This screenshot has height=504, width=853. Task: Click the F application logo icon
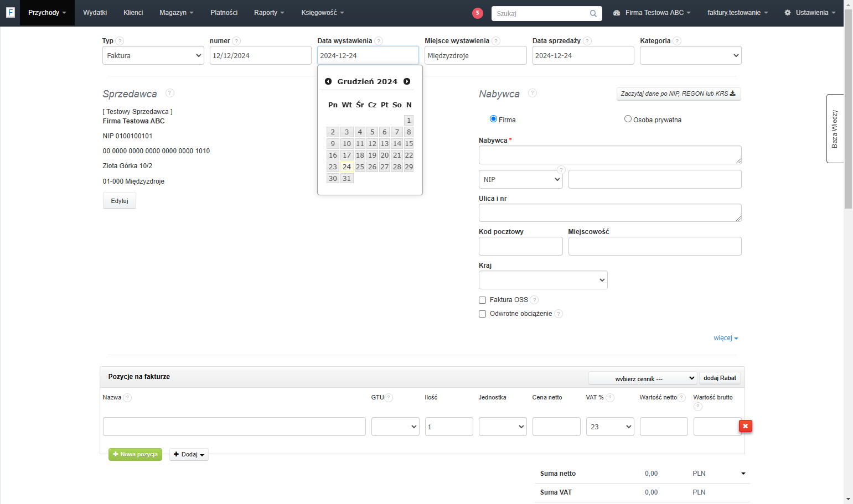coord(10,12)
